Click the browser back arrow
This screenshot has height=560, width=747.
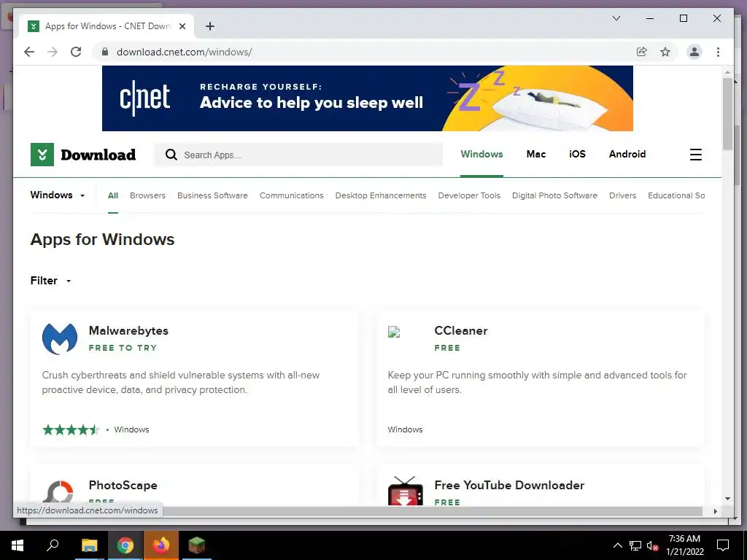[29, 52]
